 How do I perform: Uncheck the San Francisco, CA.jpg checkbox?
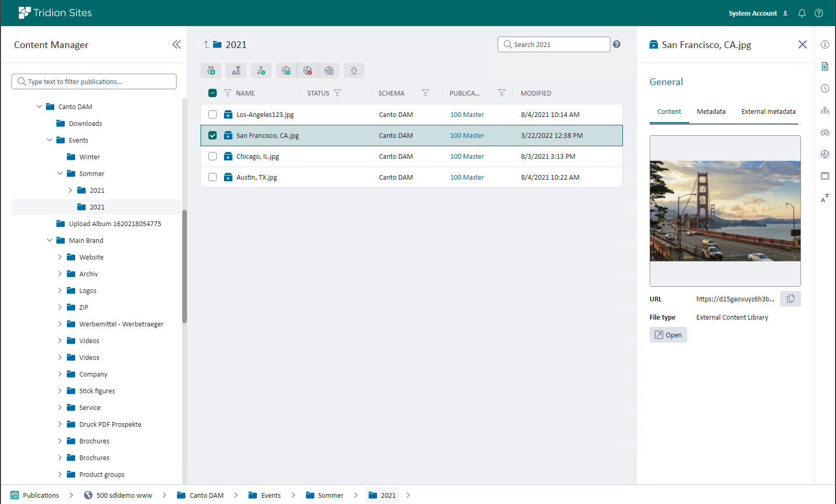pos(213,135)
